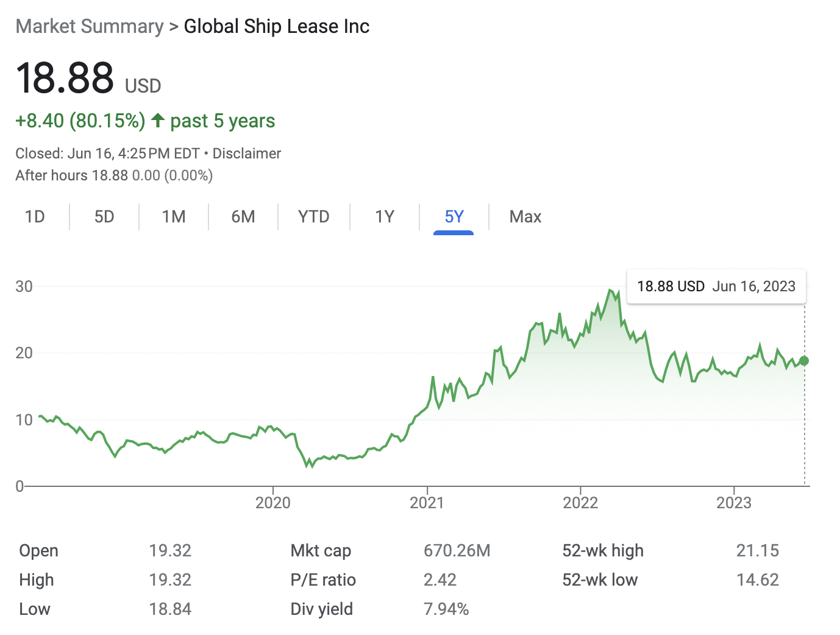The image size is (840, 635).
Task: Click the 52-wk low value 14.62
Action: click(x=758, y=580)
